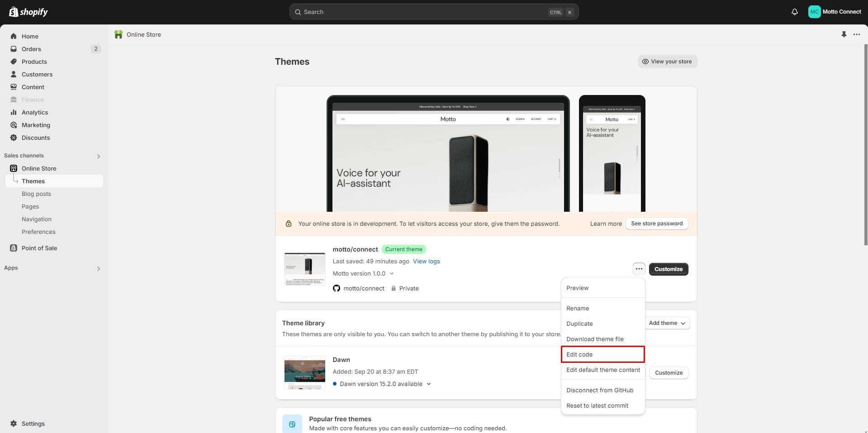
Task: Click the View logs link
Action: tap(426, 261)
